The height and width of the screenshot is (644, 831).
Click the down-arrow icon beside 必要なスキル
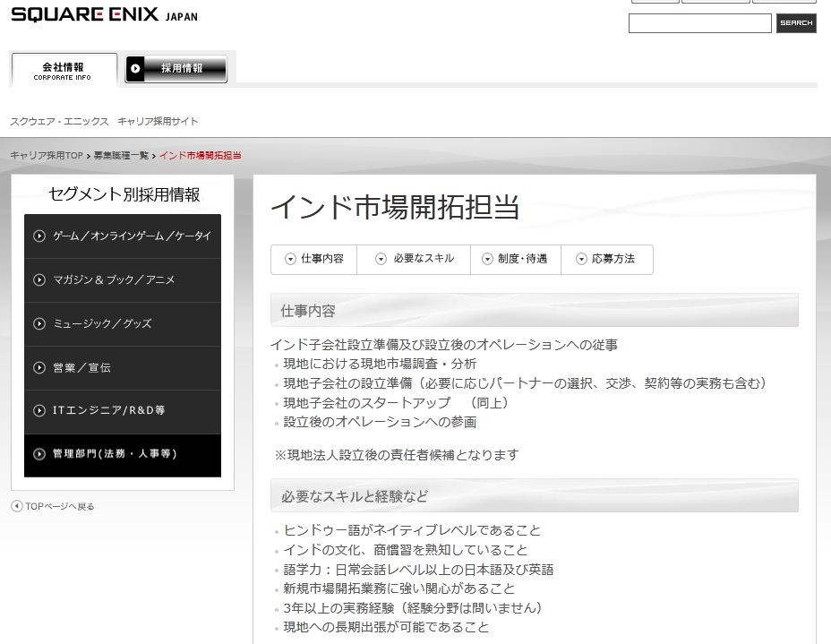[x=381, y=259]
